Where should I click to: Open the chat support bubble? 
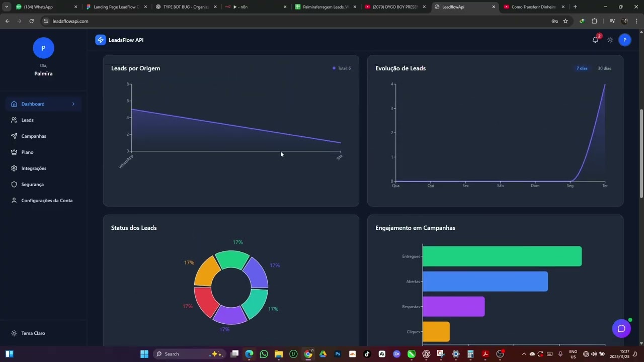(x=621, y=328)
